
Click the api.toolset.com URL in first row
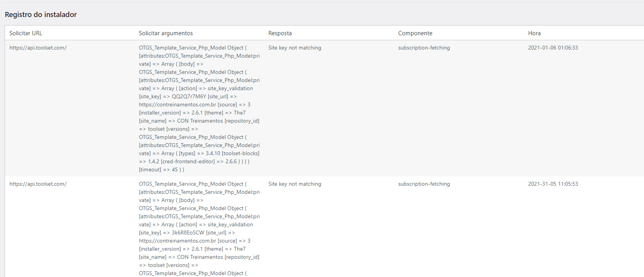(38, 48)
